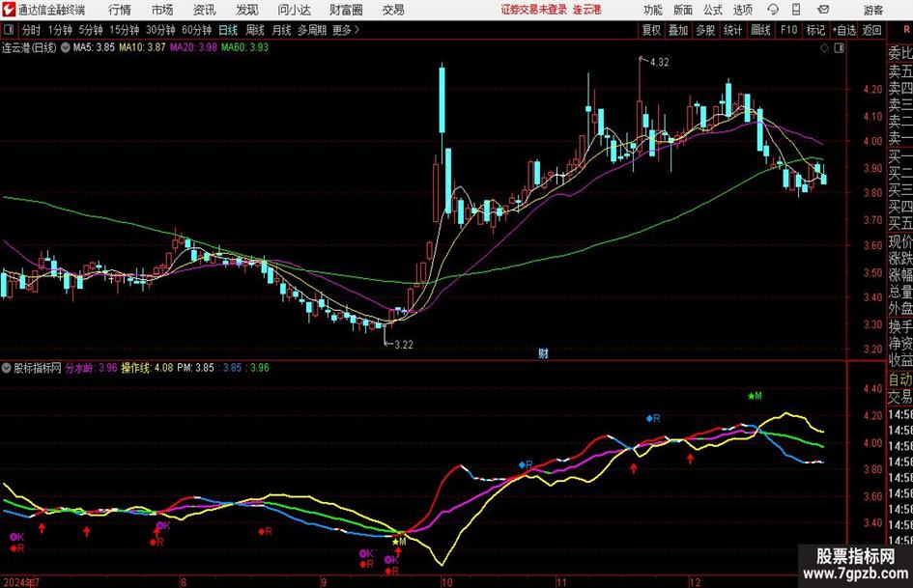Screen dimensions: 913x588
Task: Click the 2024年7 date on time axis
Action: point(21,582)
